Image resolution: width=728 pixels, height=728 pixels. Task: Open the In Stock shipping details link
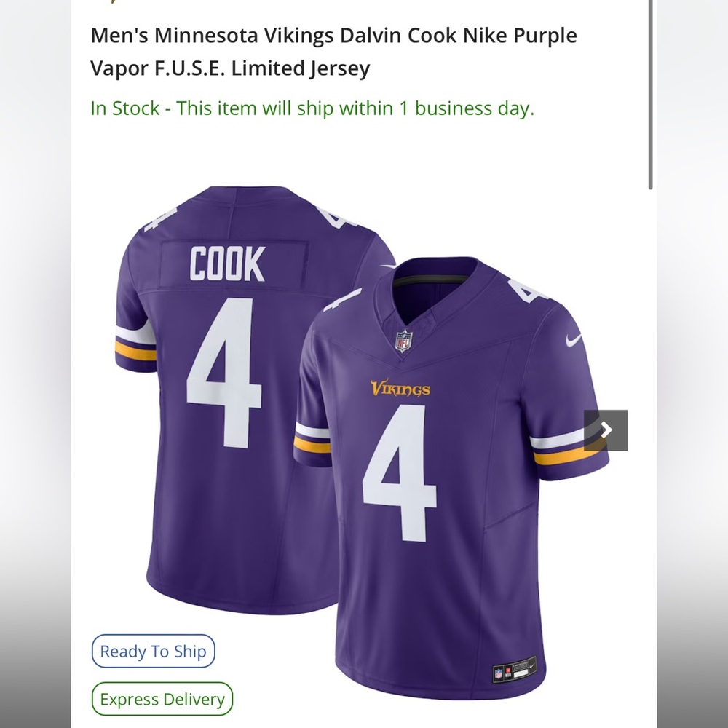[x=312, y=108]
